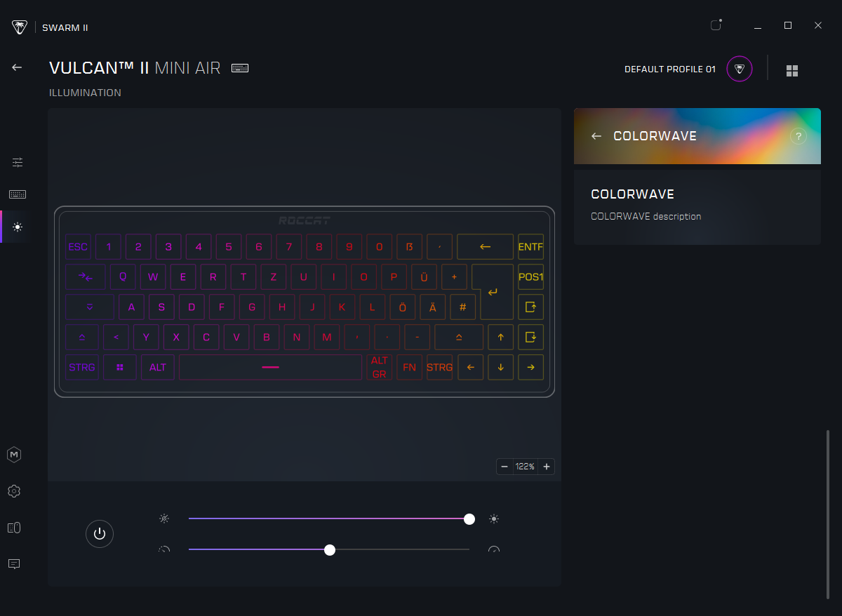
Task: Click the Caps Lock key
Action: (x=90, y=307)
